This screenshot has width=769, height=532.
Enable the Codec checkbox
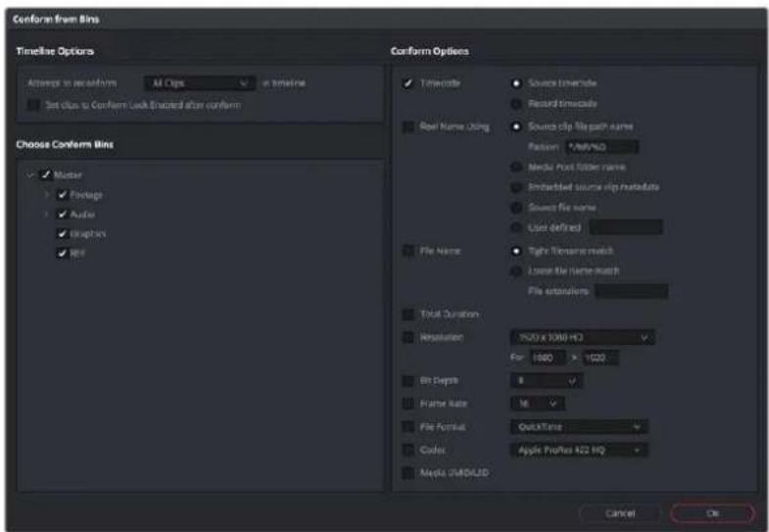coord(408,450)
